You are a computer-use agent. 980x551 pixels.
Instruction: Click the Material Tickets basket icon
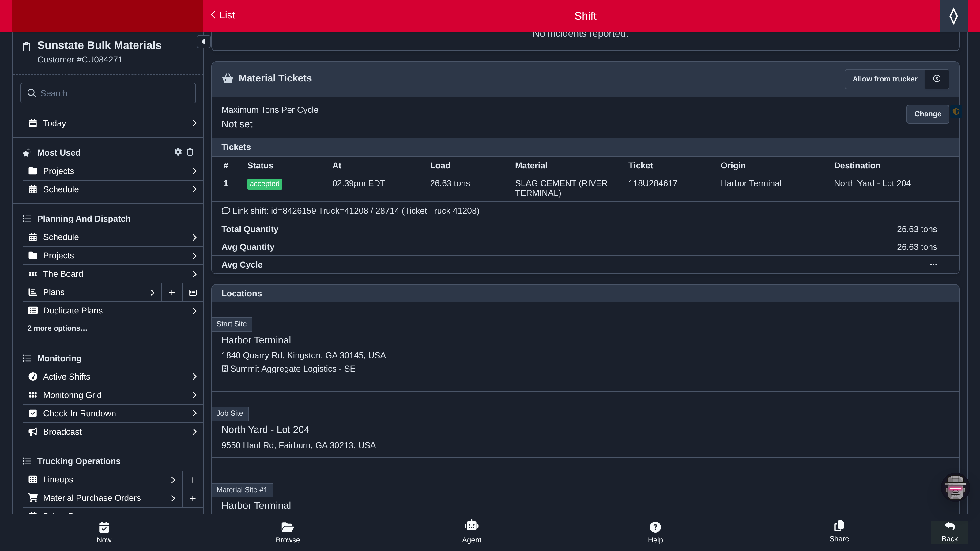[228, 78]
